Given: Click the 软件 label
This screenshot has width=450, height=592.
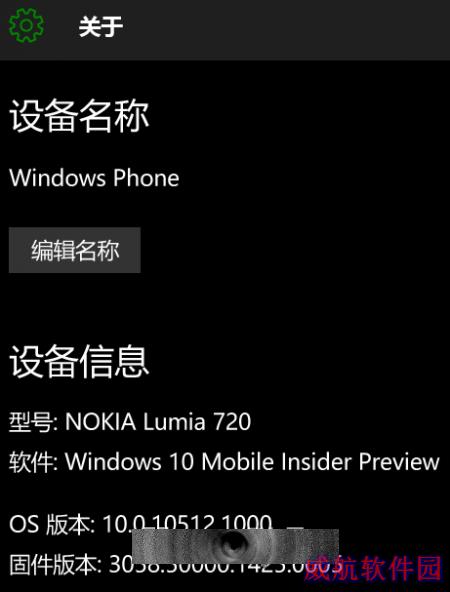Looking at the screenshot, I should coord(31,462).
